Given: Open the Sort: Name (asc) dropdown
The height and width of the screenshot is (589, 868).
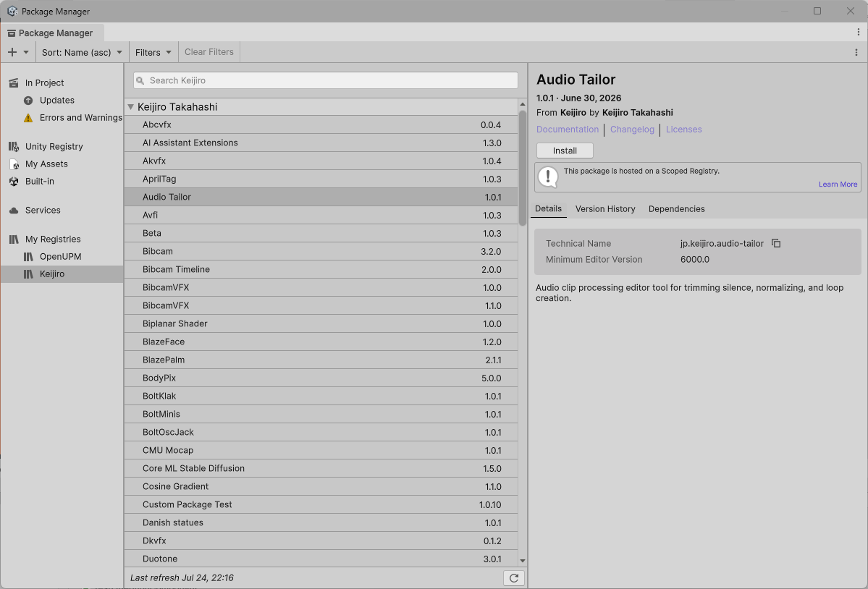Looking at the screenshot, I should (82, 52).
